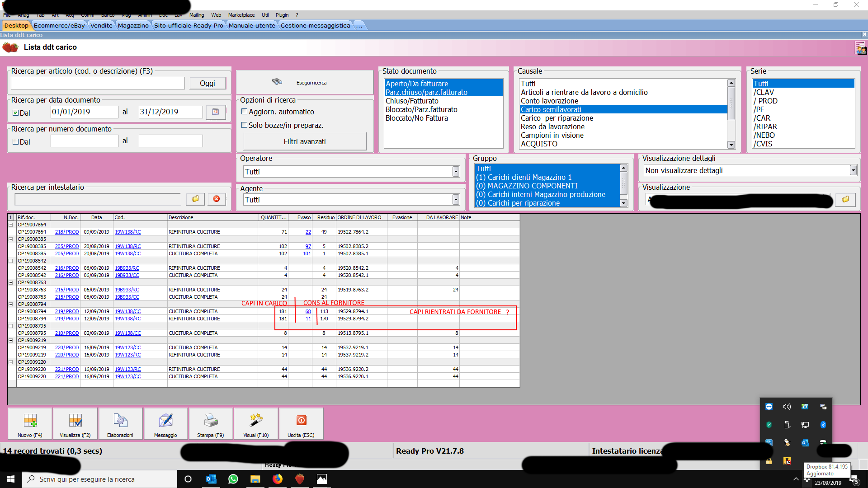Edit the end date 31/12/2019 field
868x488 pixels.
(x=171, y=112)
